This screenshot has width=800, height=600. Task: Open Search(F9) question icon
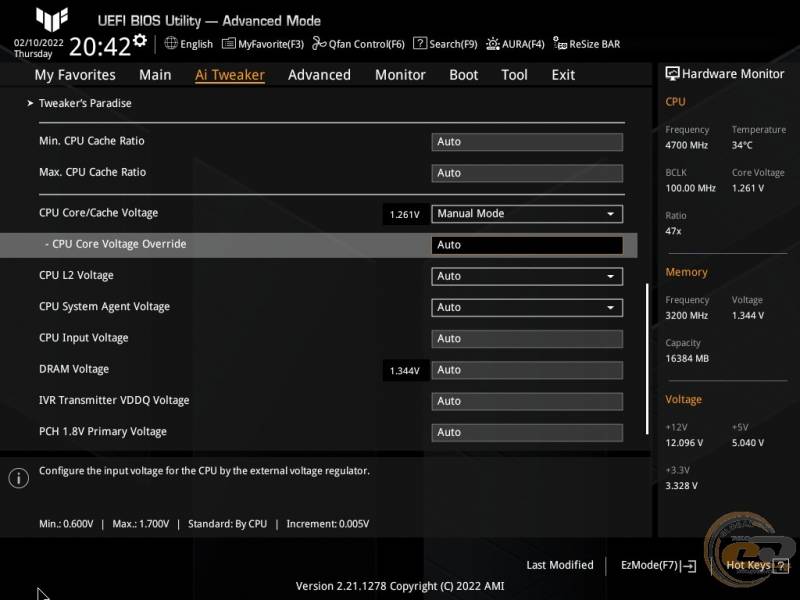pyautogui.click(x=419, y=43)
